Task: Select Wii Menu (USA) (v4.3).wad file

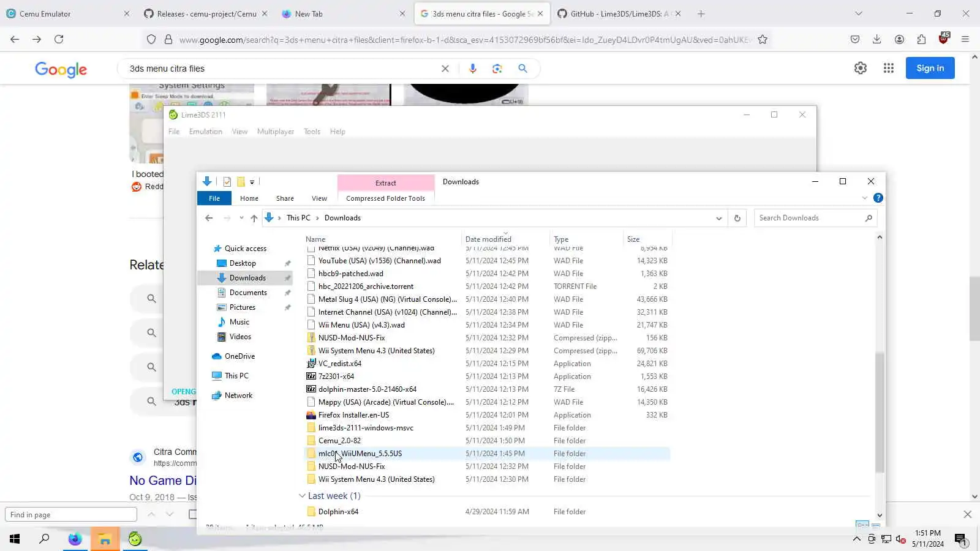Action: pos(361,325)
